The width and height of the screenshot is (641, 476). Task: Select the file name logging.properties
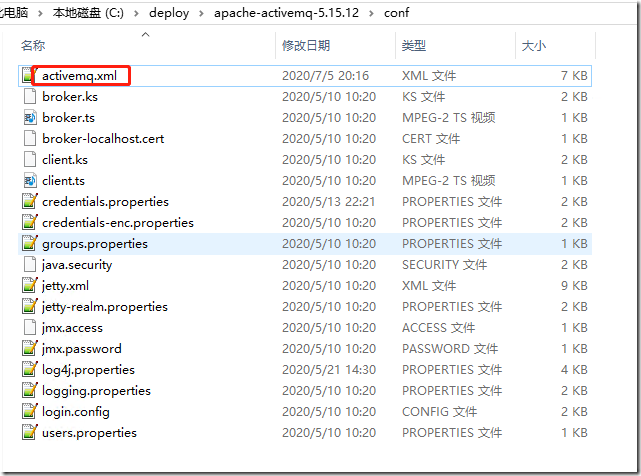tap(96, 391)
